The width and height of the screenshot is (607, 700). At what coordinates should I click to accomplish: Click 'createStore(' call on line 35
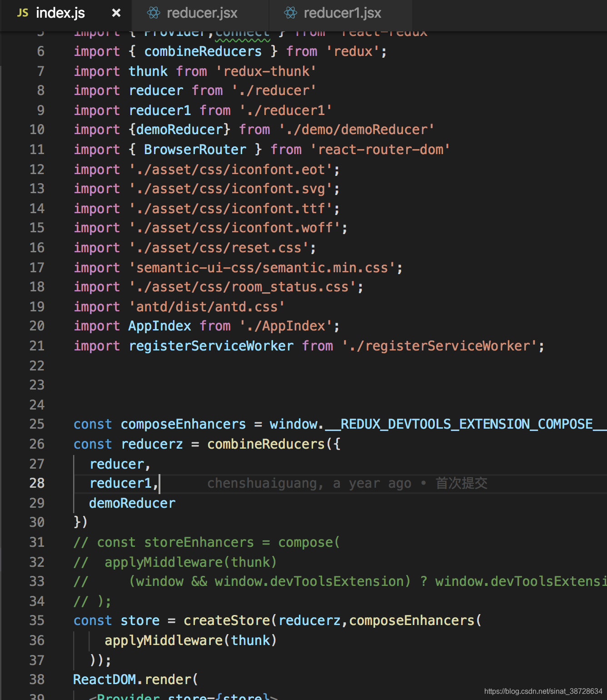pyautogui.click(x=230, y=620)
